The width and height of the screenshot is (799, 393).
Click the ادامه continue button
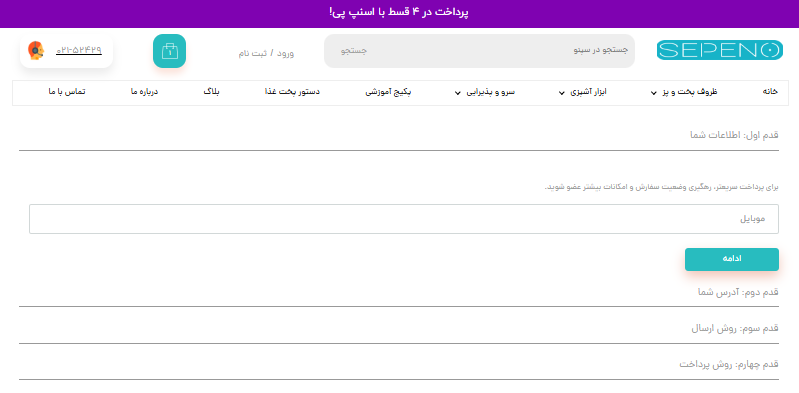[x=732, y=259]
